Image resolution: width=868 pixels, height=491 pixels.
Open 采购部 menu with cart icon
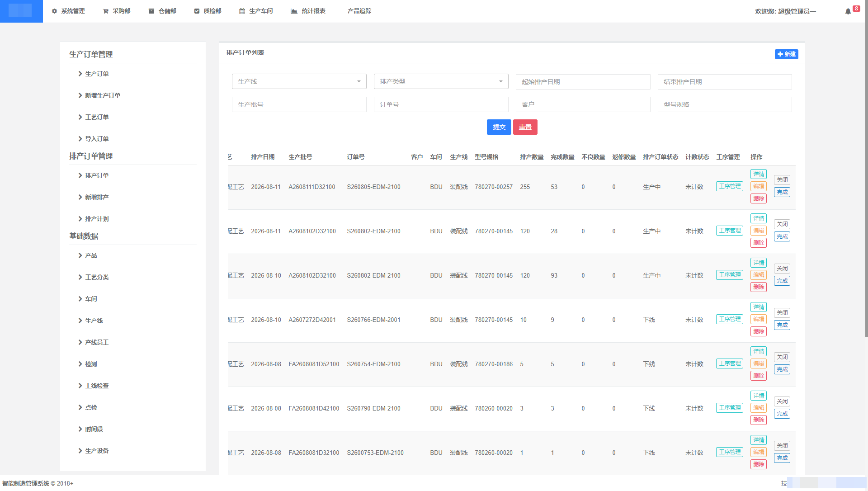[117, 11]
